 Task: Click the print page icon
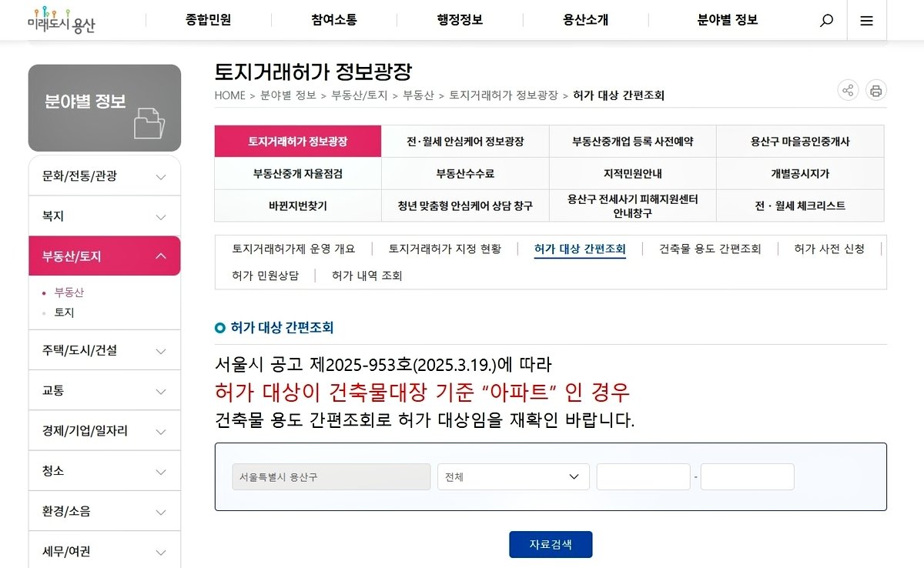click(875, 91)
